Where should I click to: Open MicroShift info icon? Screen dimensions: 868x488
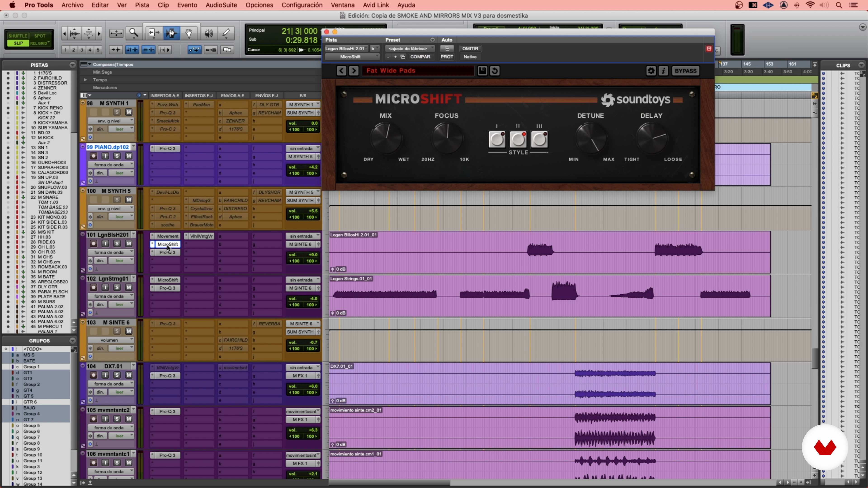(x=663, y=71)
